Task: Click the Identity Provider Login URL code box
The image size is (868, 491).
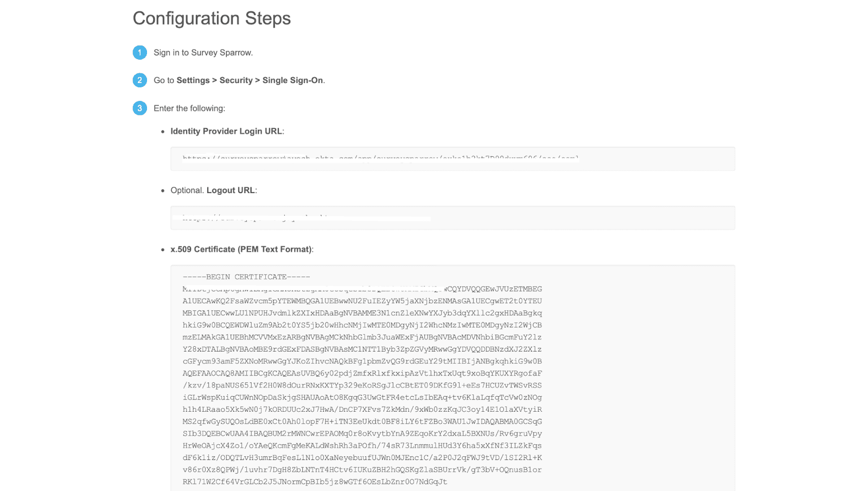Action: 452,159
